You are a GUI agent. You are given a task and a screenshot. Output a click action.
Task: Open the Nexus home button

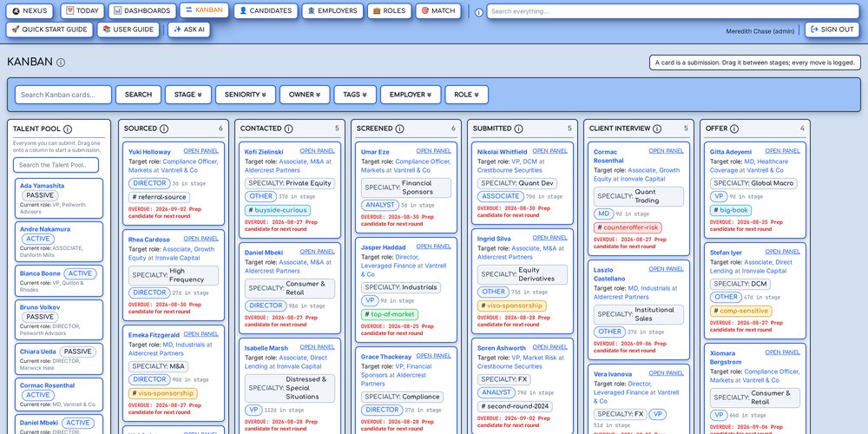point(30,11)
